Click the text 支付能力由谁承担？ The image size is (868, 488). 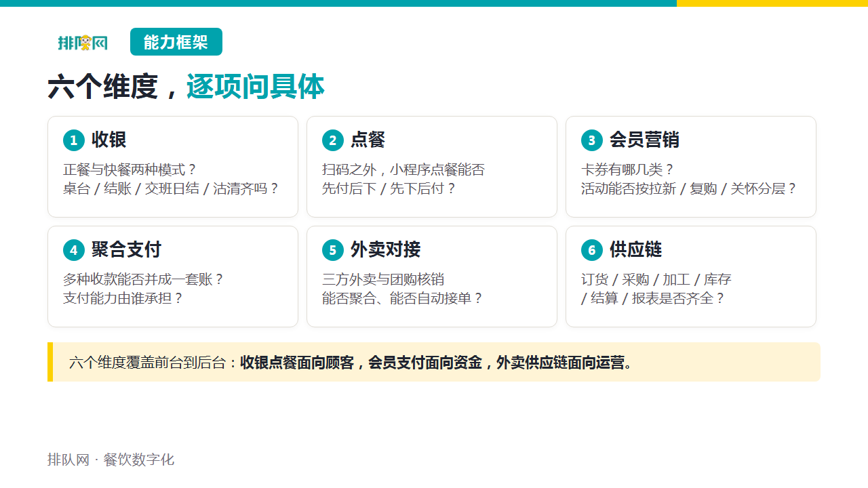tap(123, 298)
